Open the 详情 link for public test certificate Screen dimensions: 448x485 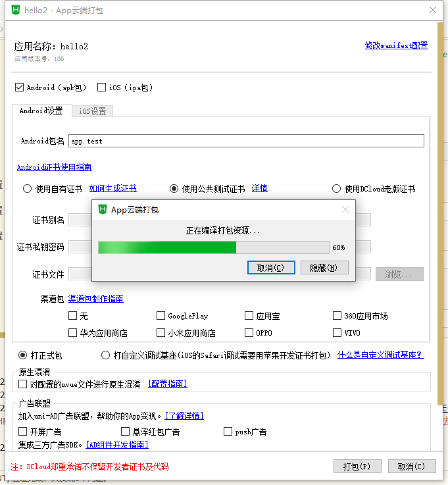point(259,188)
